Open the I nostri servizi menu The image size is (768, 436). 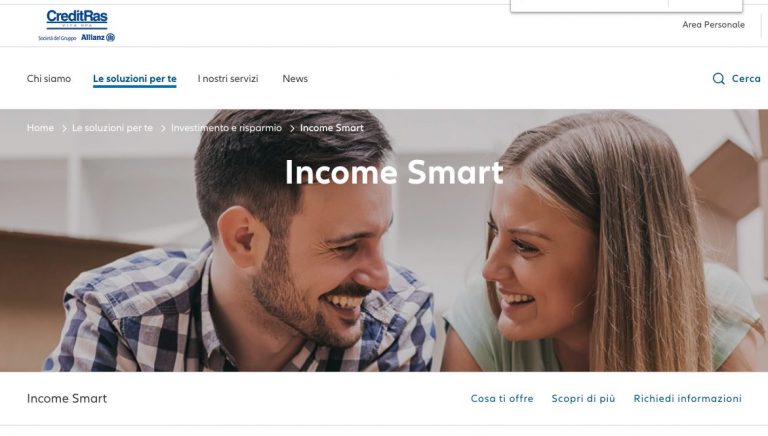point(228,78)
